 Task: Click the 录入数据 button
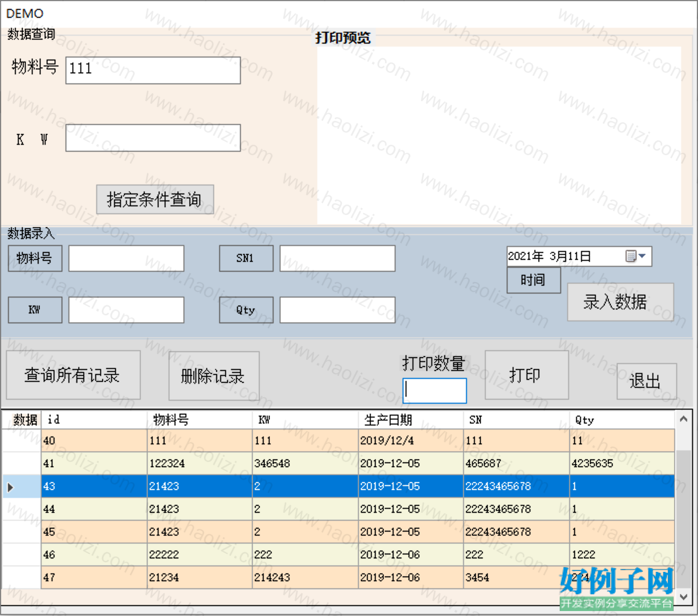pyautogui.click(x=620, y=302)
